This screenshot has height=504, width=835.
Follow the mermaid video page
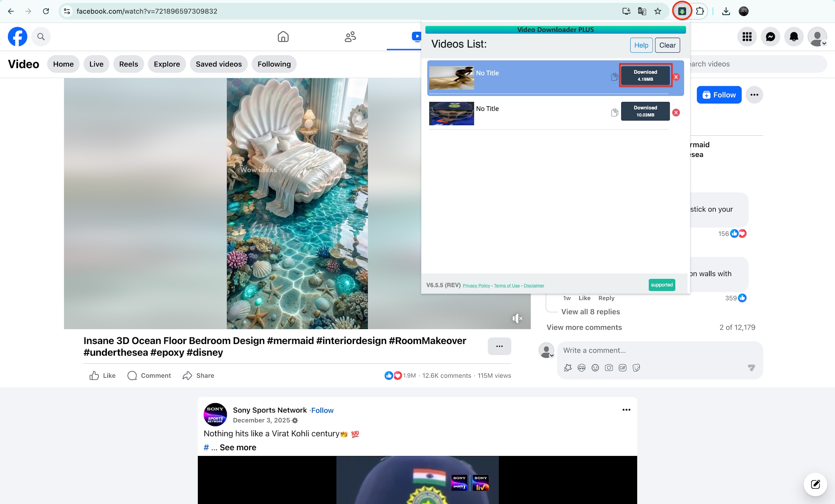tap(719, 95)
